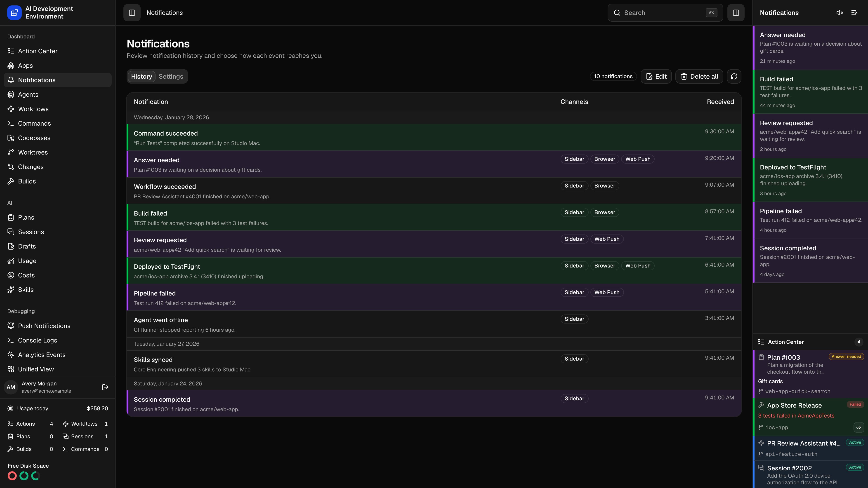The height and width of the screenshot is (488, 868).
Task: Mute notifications with the speaker icon
Action: point(840,13)
